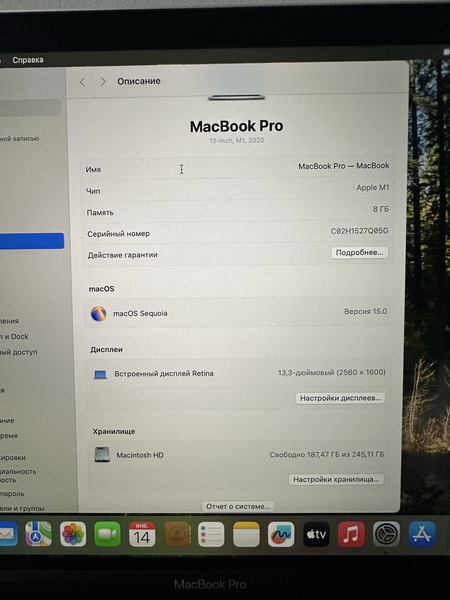Go back with the left chevron

click(x=82, y=82)
